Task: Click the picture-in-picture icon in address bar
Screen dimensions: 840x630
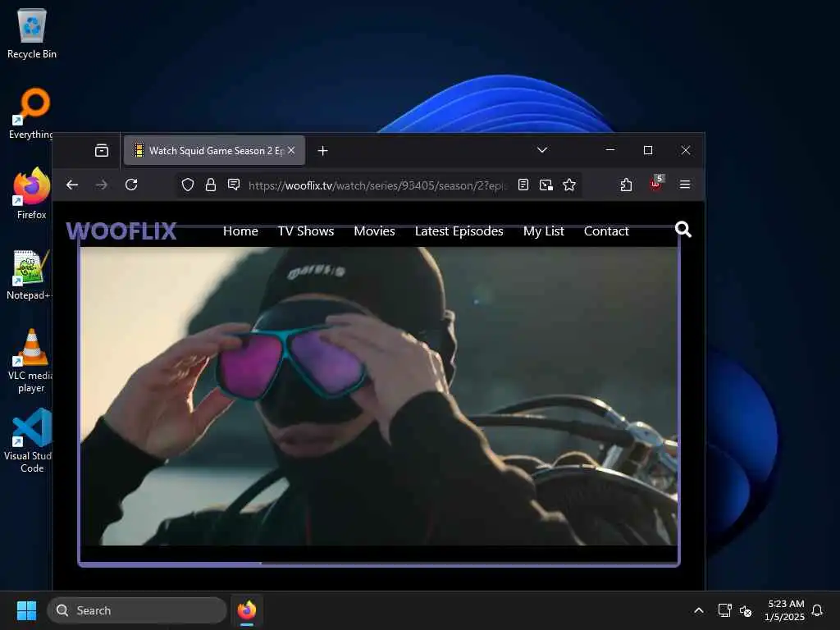Action: [546, 185]
